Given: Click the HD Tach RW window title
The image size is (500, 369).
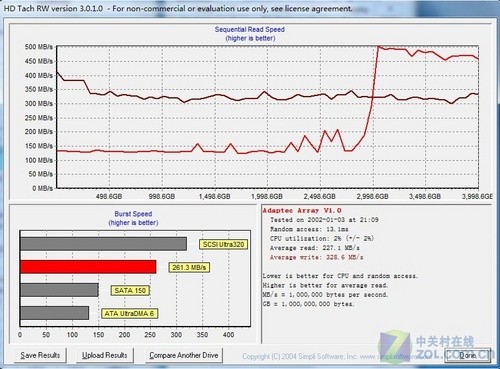Looking at the screenshot, I should coord(178,9).
